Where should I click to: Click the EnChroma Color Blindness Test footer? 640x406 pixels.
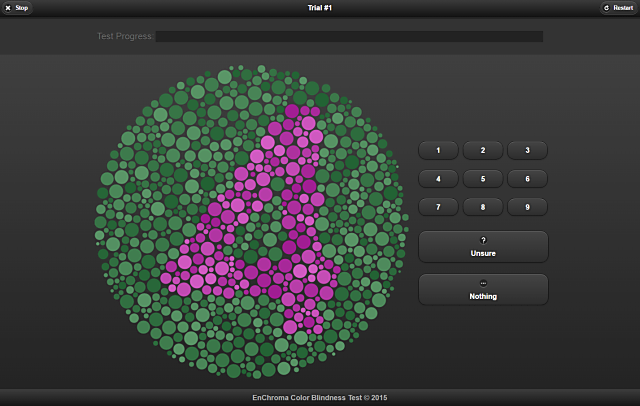coord(305,397)
